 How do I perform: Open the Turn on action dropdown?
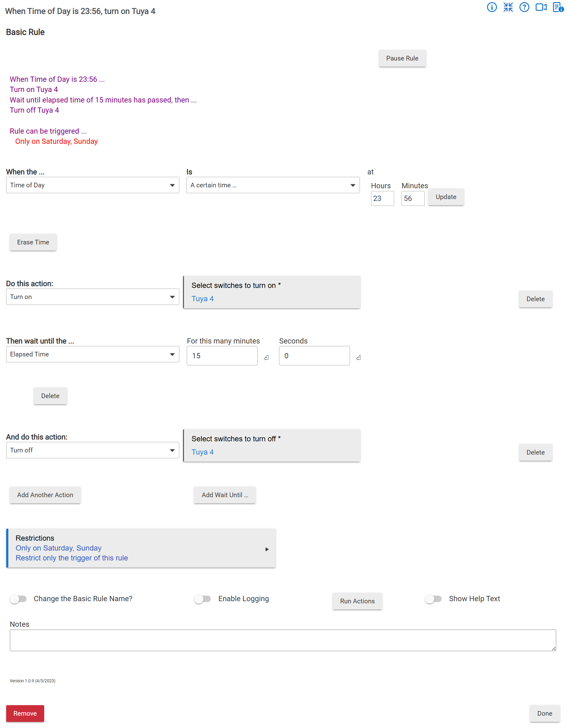[x=93, y=297]
